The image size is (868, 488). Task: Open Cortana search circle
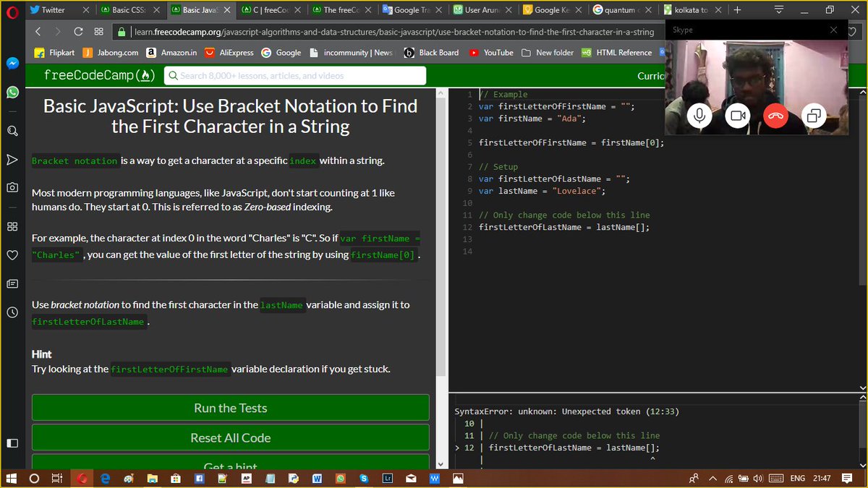(34, 479)
